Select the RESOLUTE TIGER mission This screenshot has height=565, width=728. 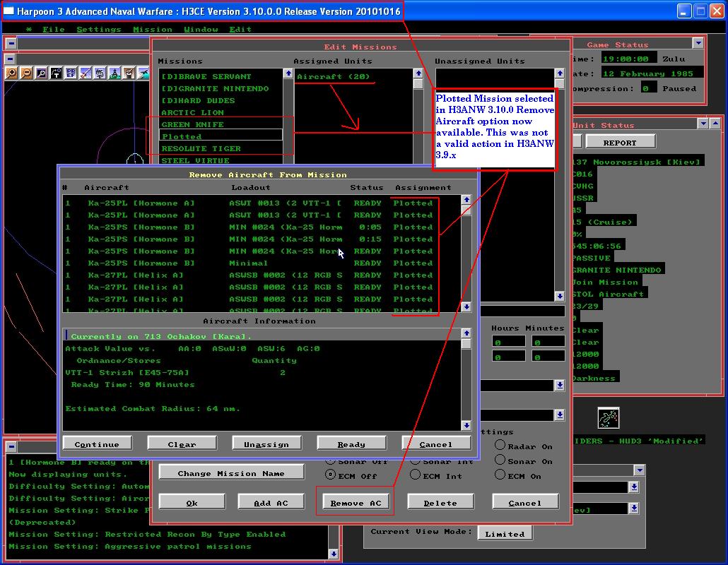coord(221,148)
